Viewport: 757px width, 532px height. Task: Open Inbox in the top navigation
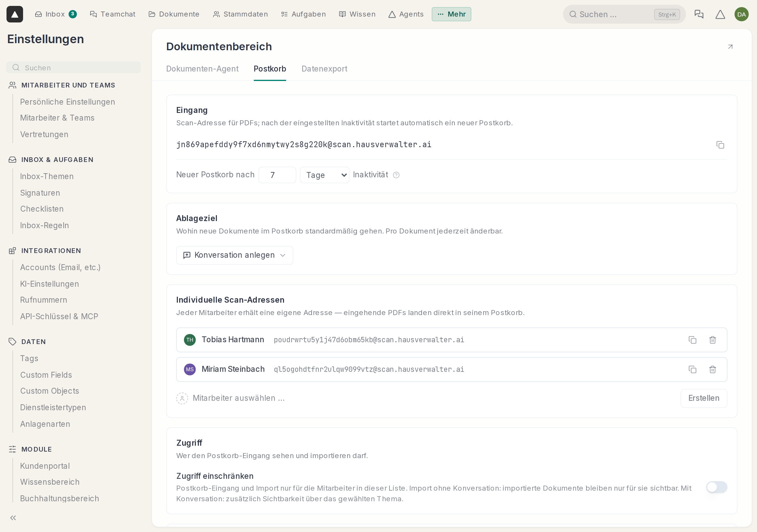(56, 14)
